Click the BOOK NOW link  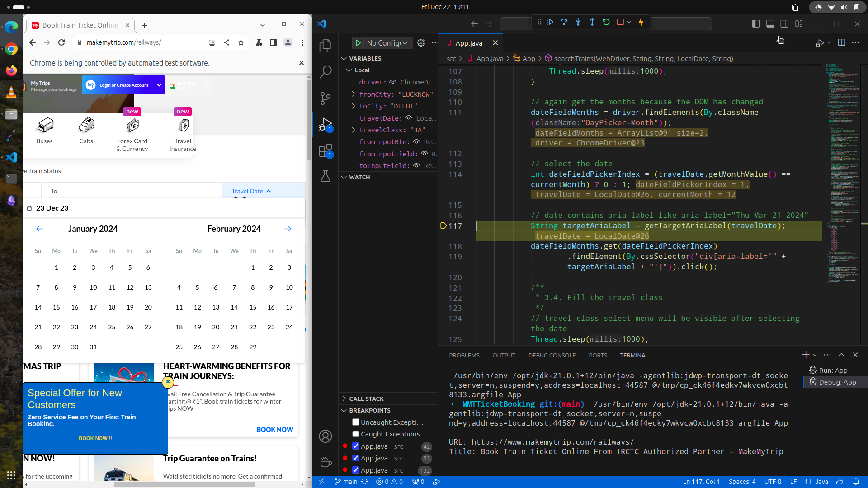coord(274,429)
